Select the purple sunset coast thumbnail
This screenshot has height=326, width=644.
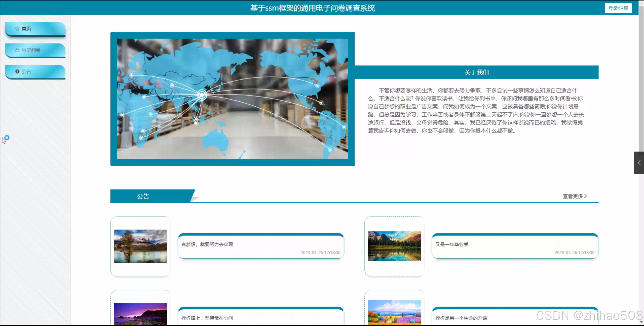[x=140, y=314]
